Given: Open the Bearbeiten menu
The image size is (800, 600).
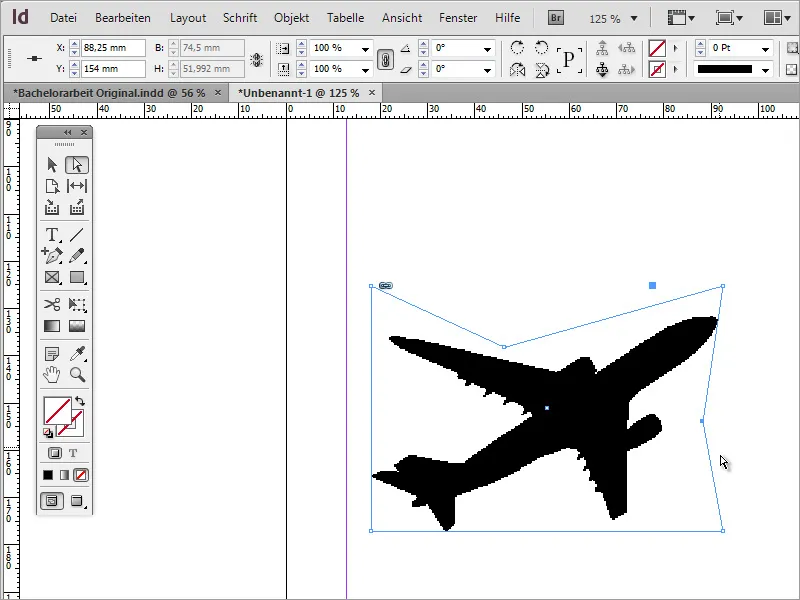Looking at the screenshot, I should pyautogui.click(x=122, y=18).
